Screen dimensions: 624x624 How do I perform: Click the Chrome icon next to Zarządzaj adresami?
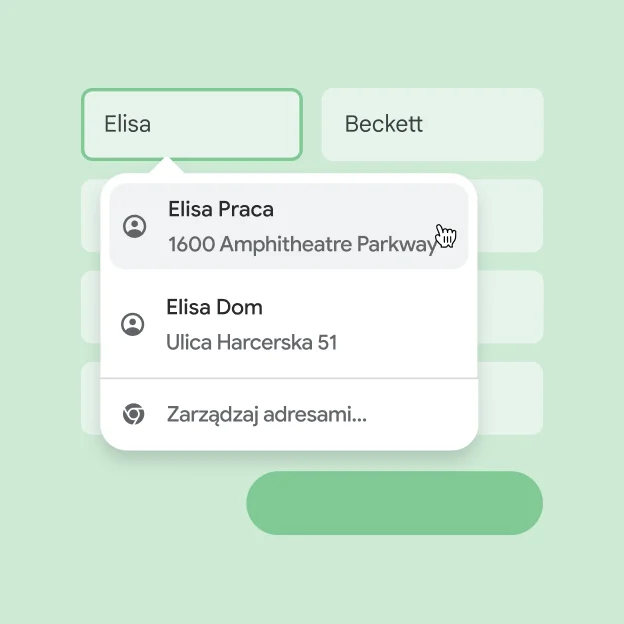pos(132,414)
